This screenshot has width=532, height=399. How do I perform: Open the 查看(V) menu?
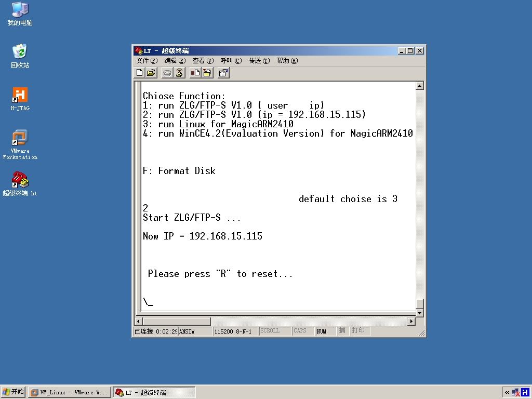pyautogui.click(x=203, y=61)
